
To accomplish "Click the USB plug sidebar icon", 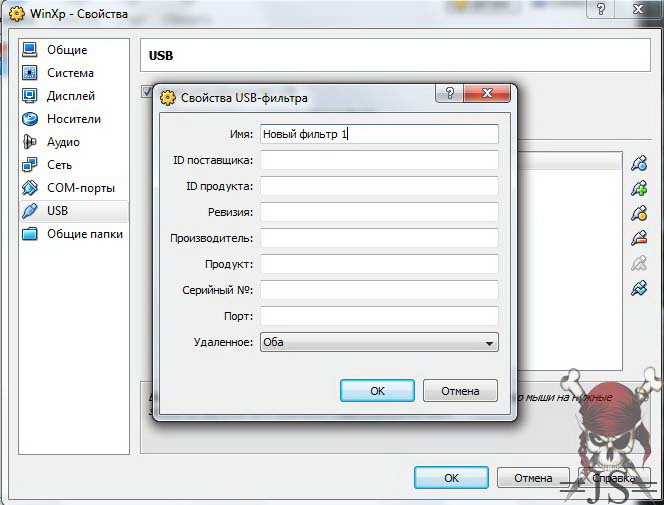I will [x=30, y=211].
